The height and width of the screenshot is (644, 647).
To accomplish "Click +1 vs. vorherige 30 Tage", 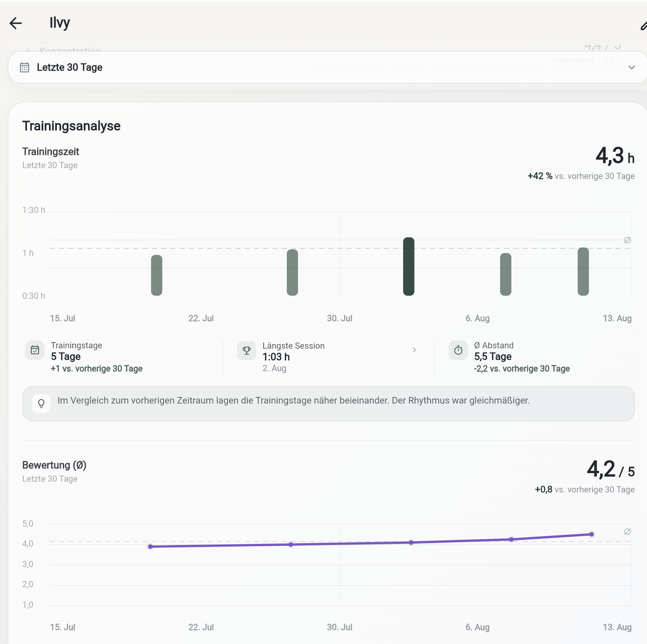I will [x=97, y=368].
